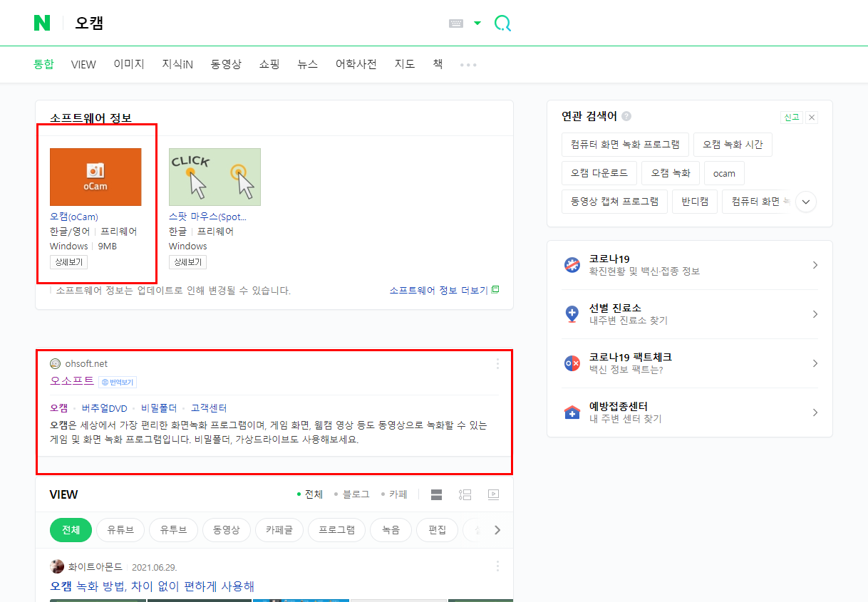Select the 전체 radio filter in VIEW

point(310,494)
